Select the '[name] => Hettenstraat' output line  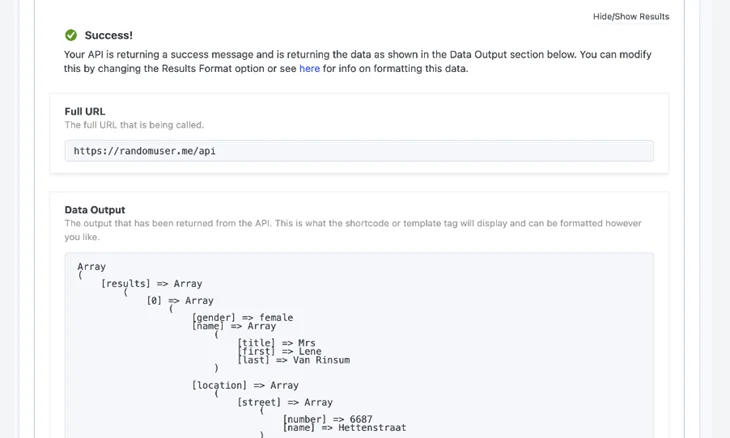point(345,427)
